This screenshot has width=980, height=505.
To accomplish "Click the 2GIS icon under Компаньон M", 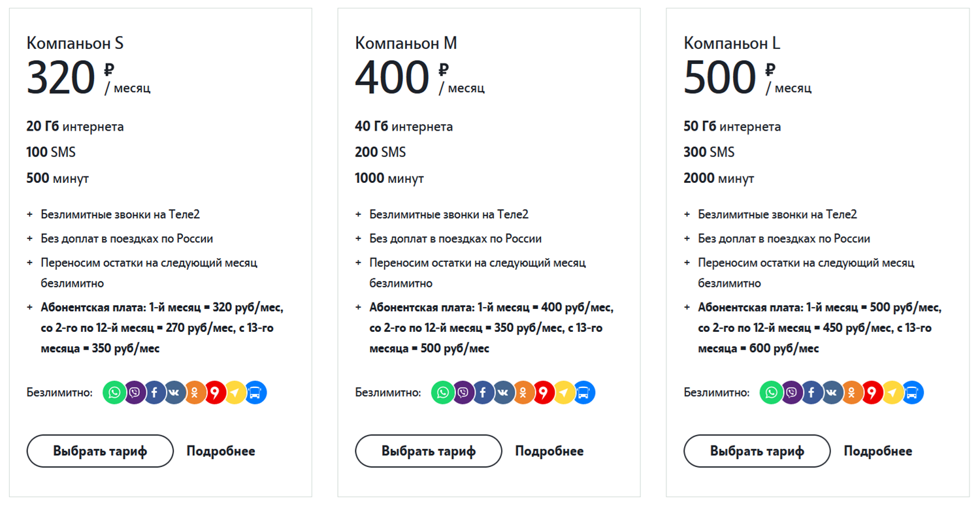I will [544, 393].
